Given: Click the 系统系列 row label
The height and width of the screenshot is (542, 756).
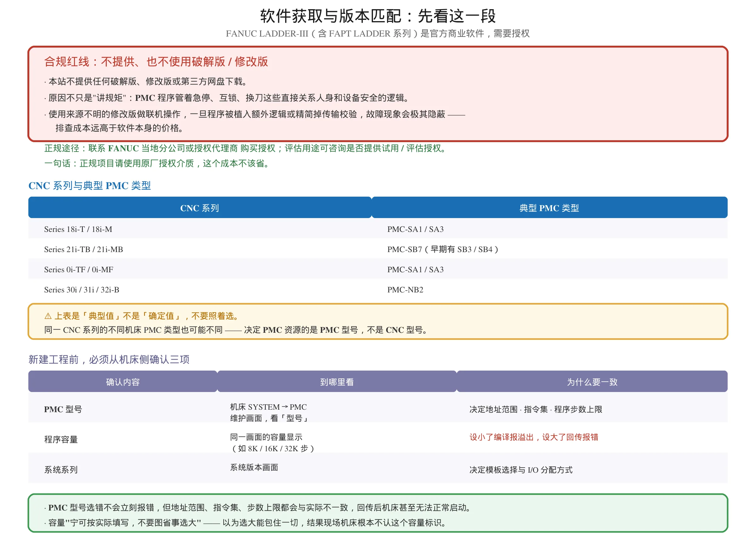Looking at the screenshot, I should pyautogui.click(x=61, y=470).
